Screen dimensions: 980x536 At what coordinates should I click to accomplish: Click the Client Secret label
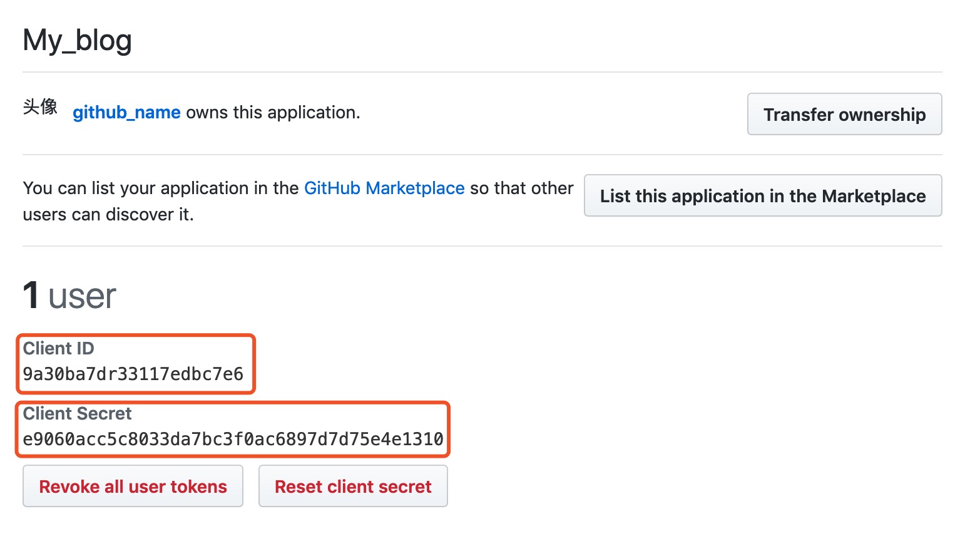coord(77,413)
